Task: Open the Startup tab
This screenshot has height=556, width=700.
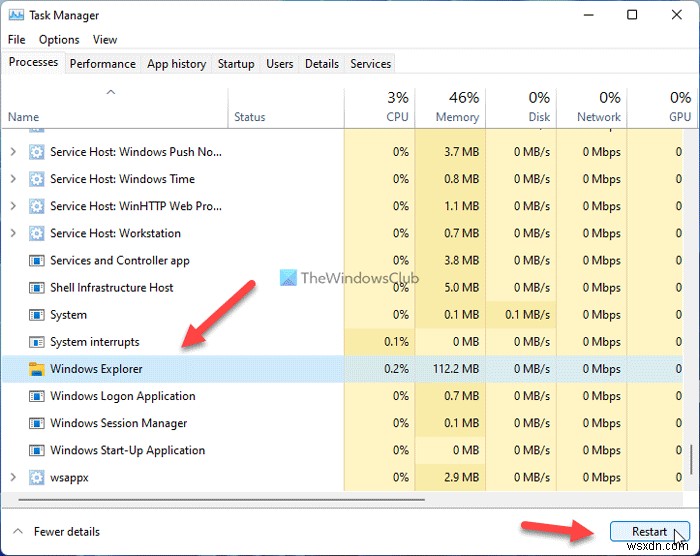Action: click(x=236, y=64)
